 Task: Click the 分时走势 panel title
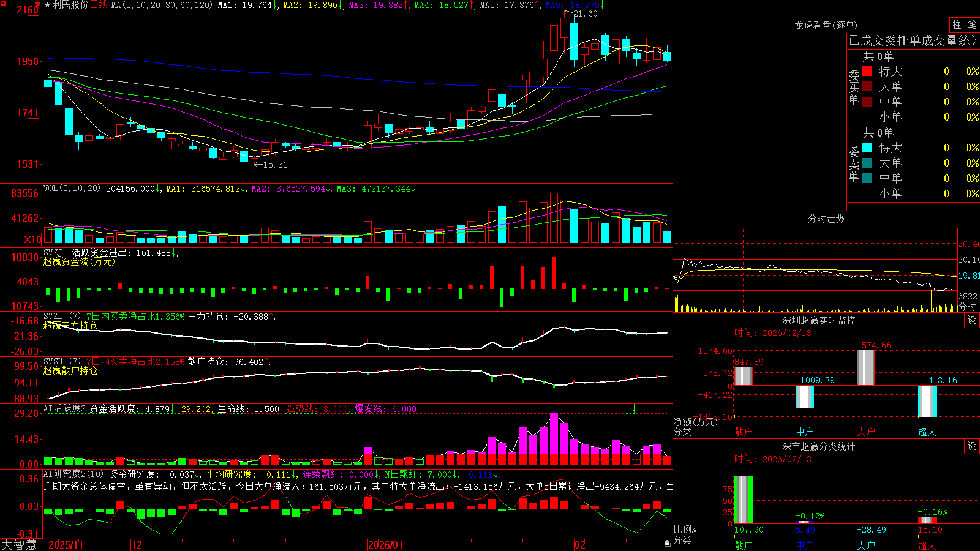[x=826, y=219]
